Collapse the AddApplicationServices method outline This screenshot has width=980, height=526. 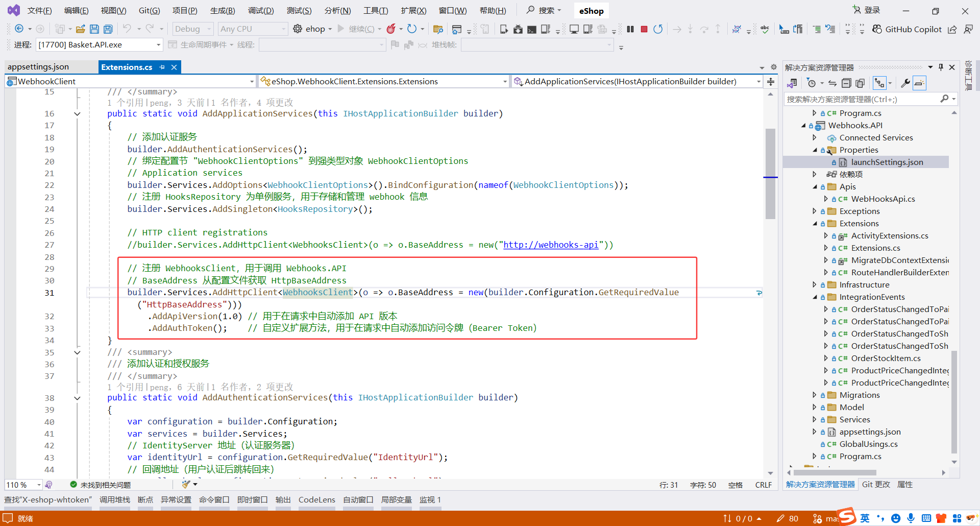click(77, 114)
